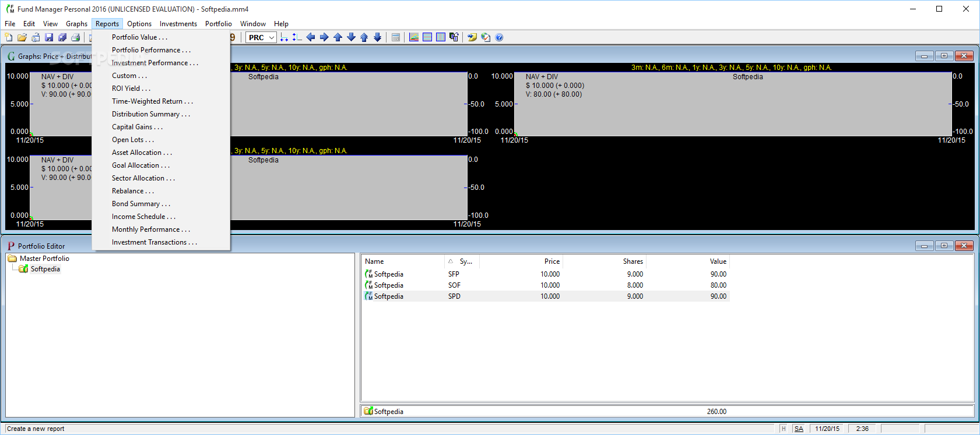Sort by the Shares column header
The width and height of the screenshot is (980, 435).
604,261
